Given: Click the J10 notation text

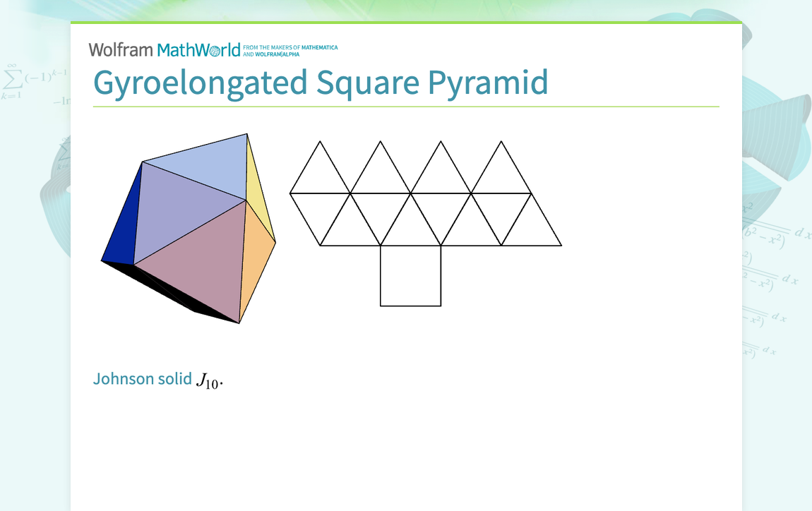Looking at the screenshot, I should pos(207,379).
